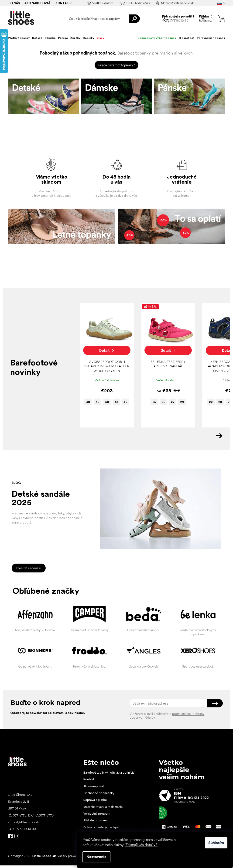Image resolution: width=233 pixels, height=868 pixels.
Task: Open cookie Nastavenie settings
Action: [x=96, y=856]
